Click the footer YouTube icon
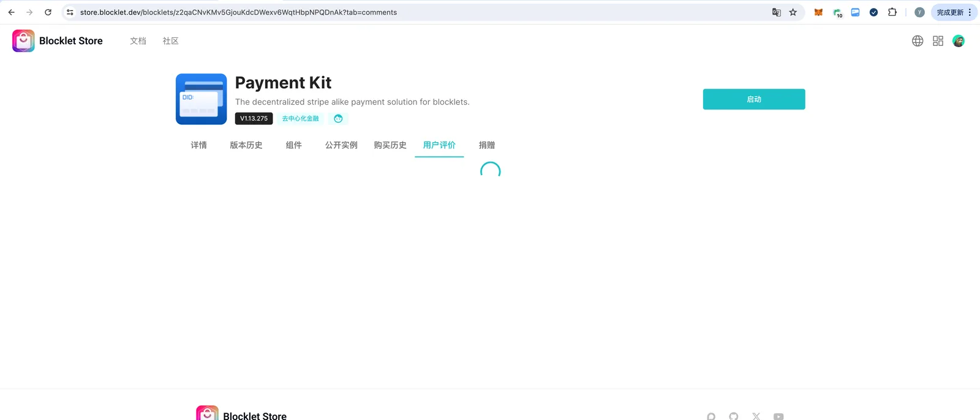The image size is (980, 420). 778,416
